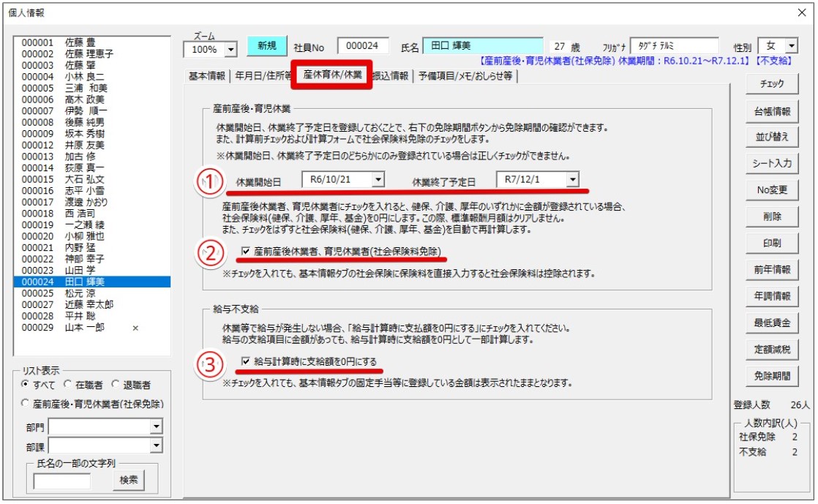Open シート入力
This screenshot has width=818, height=504.
click(x=772, y=163)
